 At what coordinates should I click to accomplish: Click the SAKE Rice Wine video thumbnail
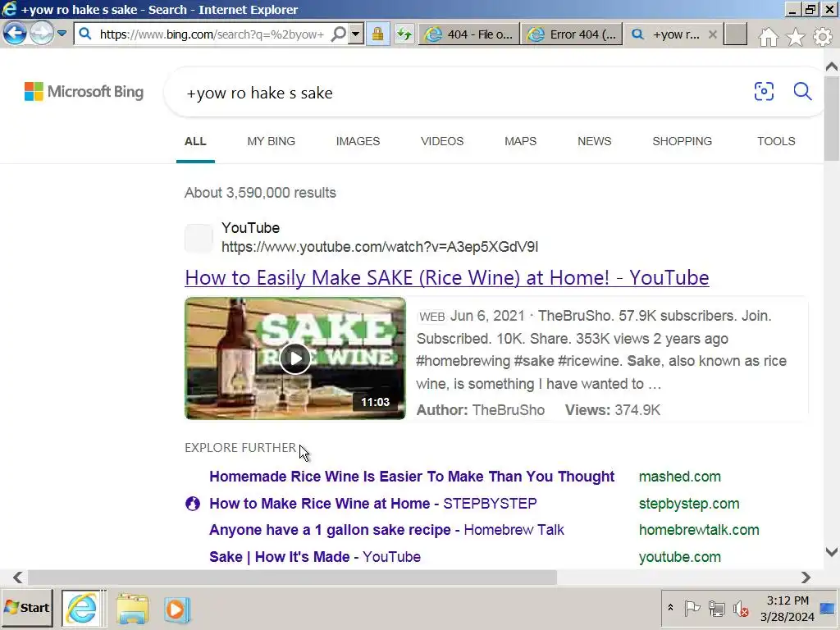point(295,358)
